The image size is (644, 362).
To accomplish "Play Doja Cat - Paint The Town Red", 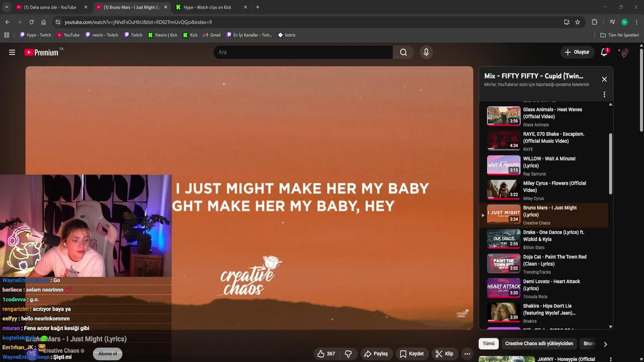I will pyautogui.click(x=547, y=264).
